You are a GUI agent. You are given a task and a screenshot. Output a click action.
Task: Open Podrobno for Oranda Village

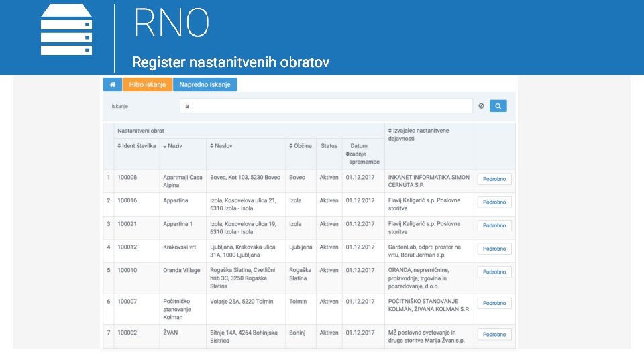coord(494,272)
